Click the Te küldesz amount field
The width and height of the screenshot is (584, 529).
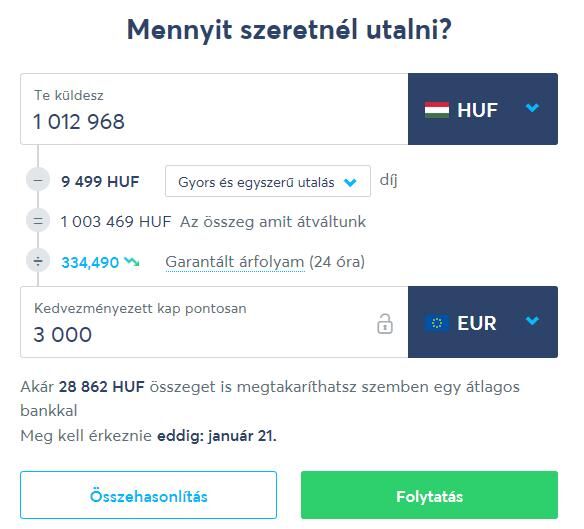214,109
